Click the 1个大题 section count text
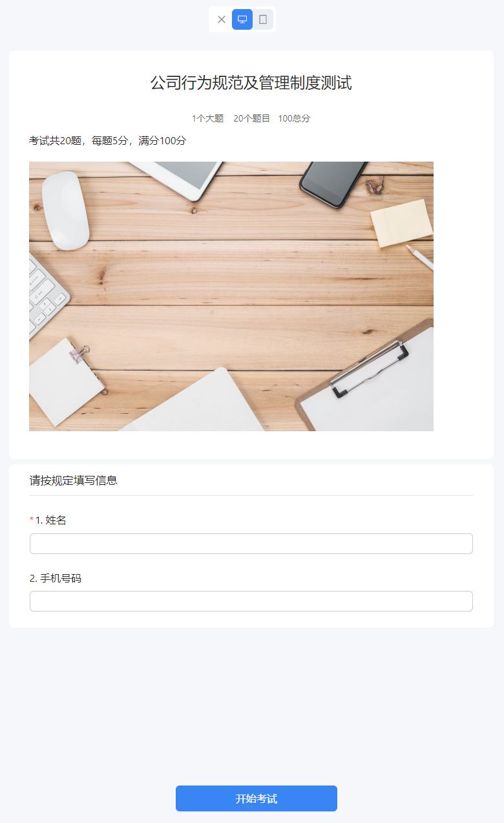 pos(207,118)
